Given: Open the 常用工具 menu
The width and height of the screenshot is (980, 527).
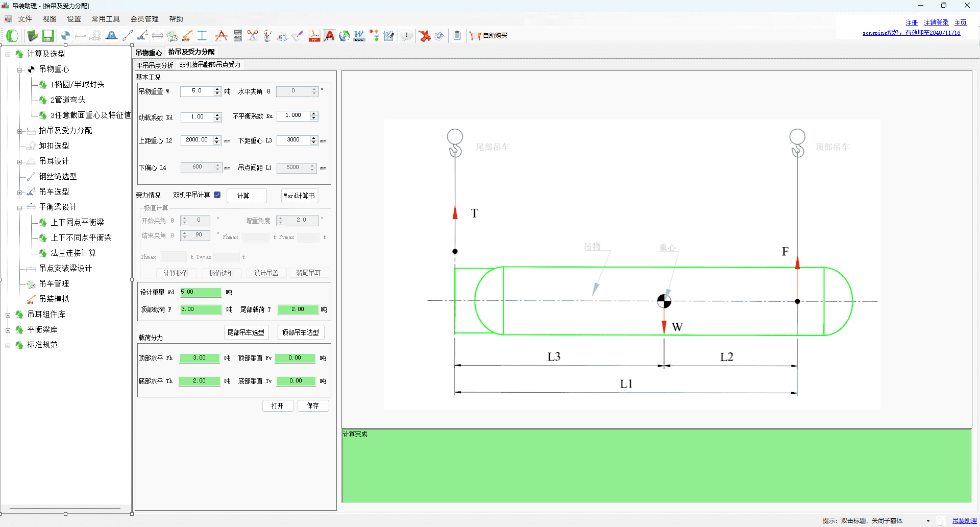Looking at the screenshot, I should click(x=106, y=19).
